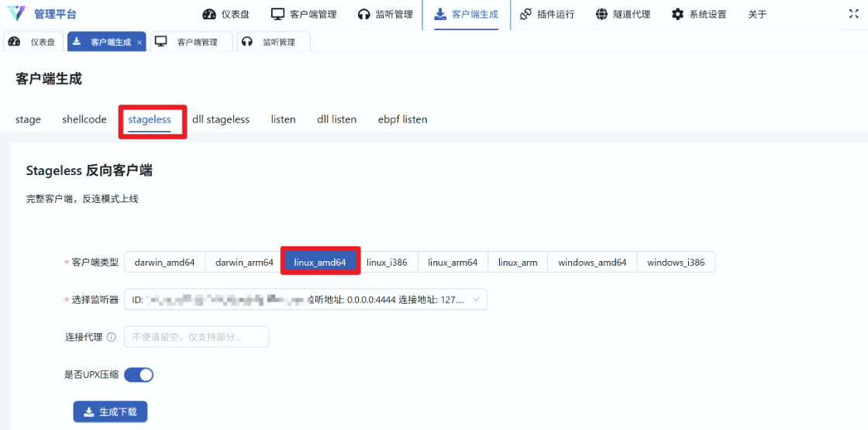Click the headphones icon on 监听管理 page tab

(247, 42)
